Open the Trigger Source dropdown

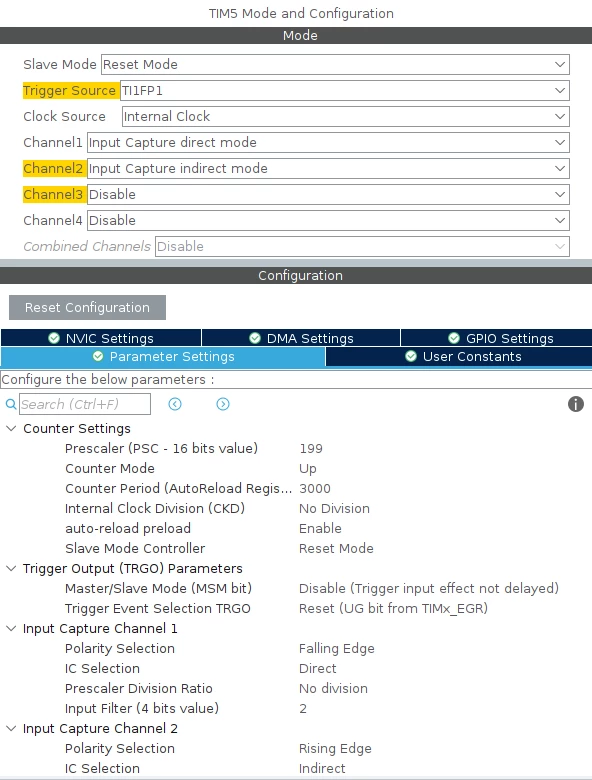[x=345, y=91]
